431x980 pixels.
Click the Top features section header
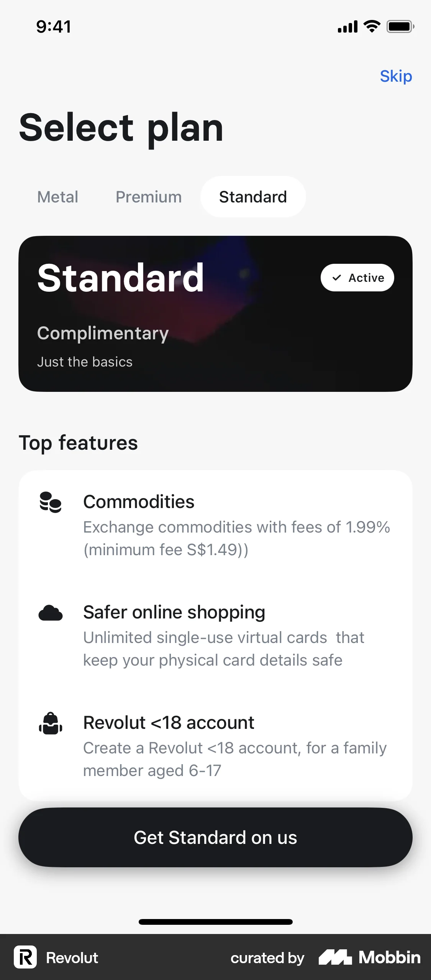pos(79,443)
